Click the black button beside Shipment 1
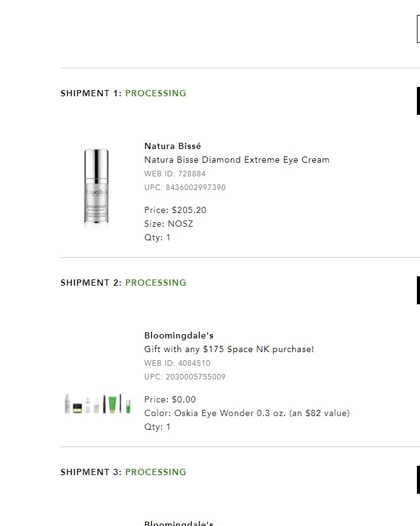 pyautogui.click(x=418, y=101)
